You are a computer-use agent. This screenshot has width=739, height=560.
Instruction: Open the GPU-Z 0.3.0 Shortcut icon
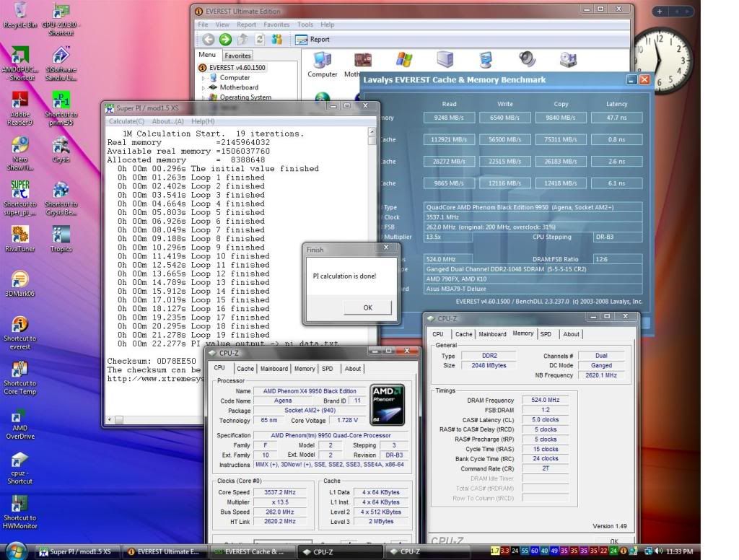pyautogui.click(x=61, y=19)
